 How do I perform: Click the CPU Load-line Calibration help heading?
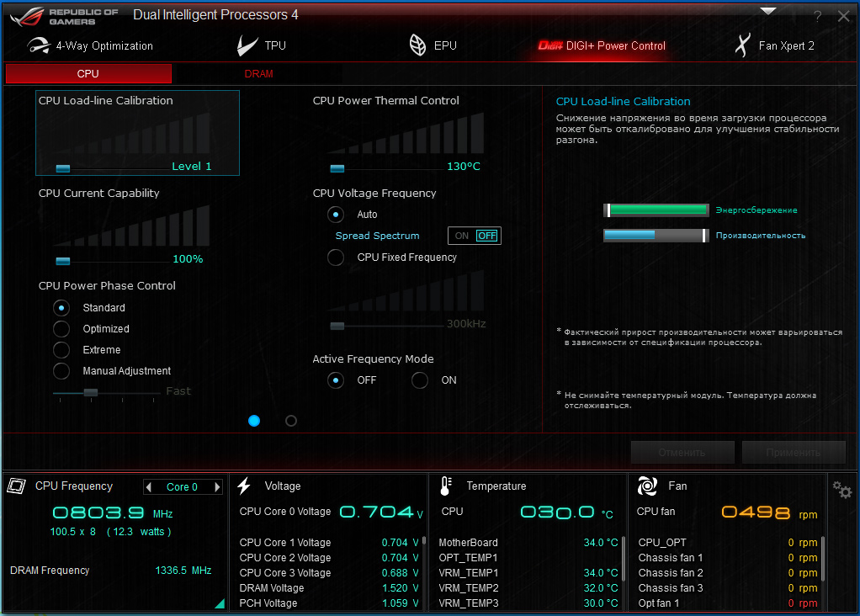(x=623, y=102)
